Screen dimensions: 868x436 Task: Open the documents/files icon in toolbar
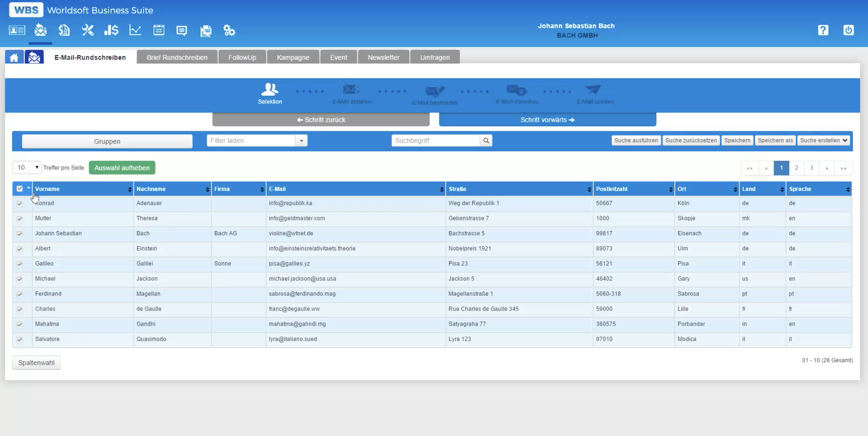pyautogui.click(x=205, y=31)
